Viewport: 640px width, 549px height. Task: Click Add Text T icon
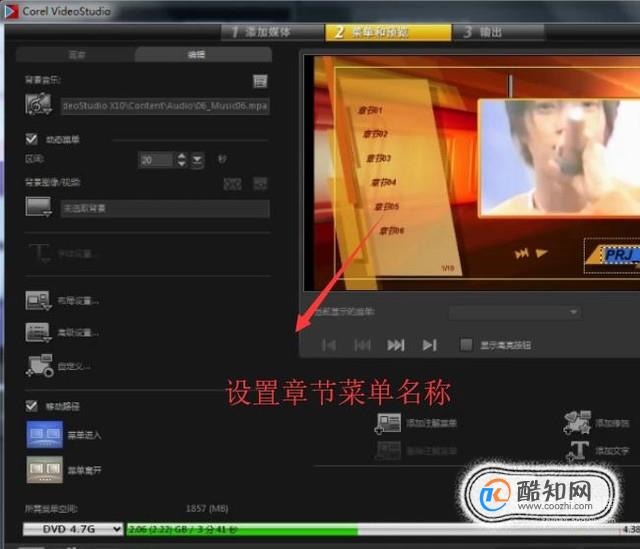pos(578,450)
